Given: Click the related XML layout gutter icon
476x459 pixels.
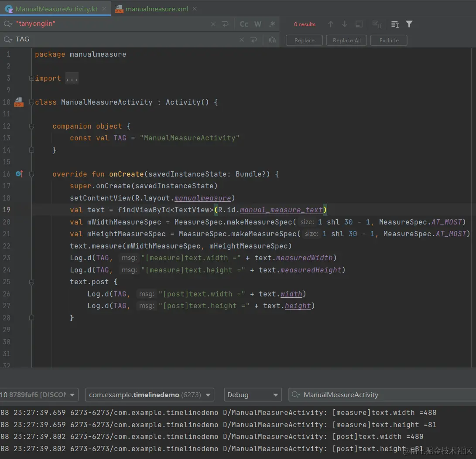Looking at the screenshot, I should coord(18,102).
